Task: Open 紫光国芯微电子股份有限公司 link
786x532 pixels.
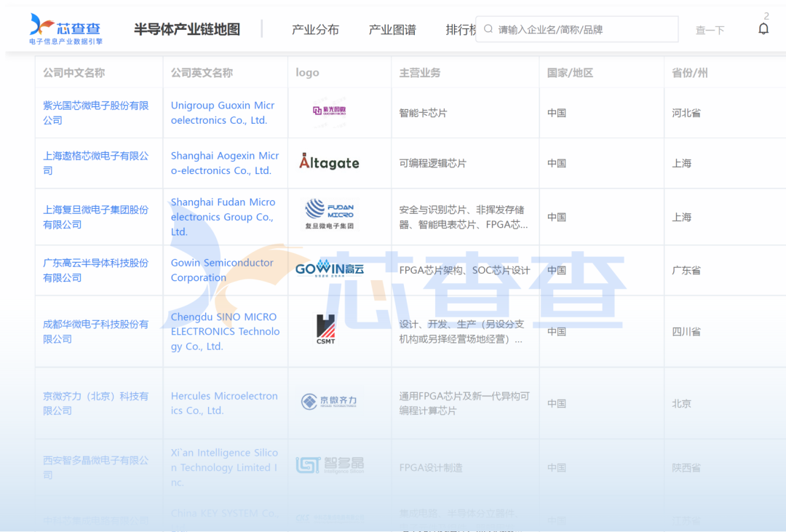Action: 96,113
